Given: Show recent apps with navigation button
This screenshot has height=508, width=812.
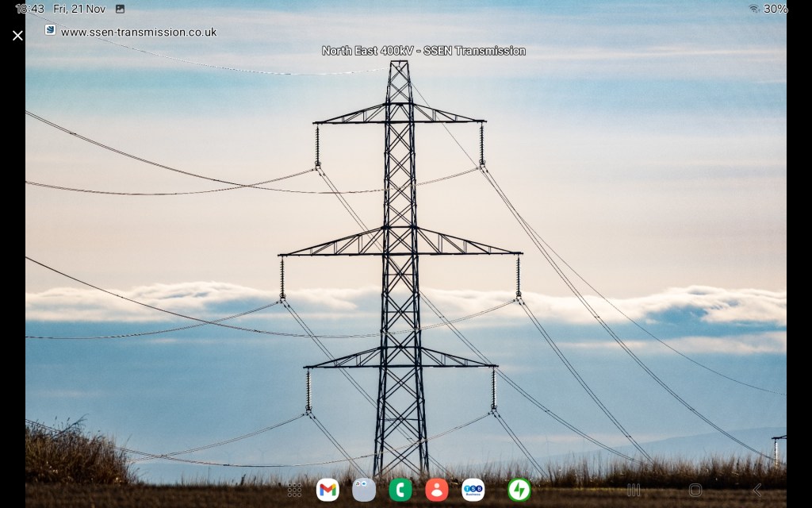Looking at the screenshot, I should 634,490.
